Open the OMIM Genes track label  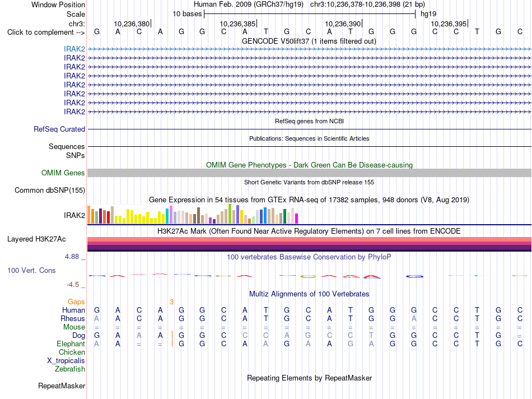pyautogui.click(x=63, y=173)
